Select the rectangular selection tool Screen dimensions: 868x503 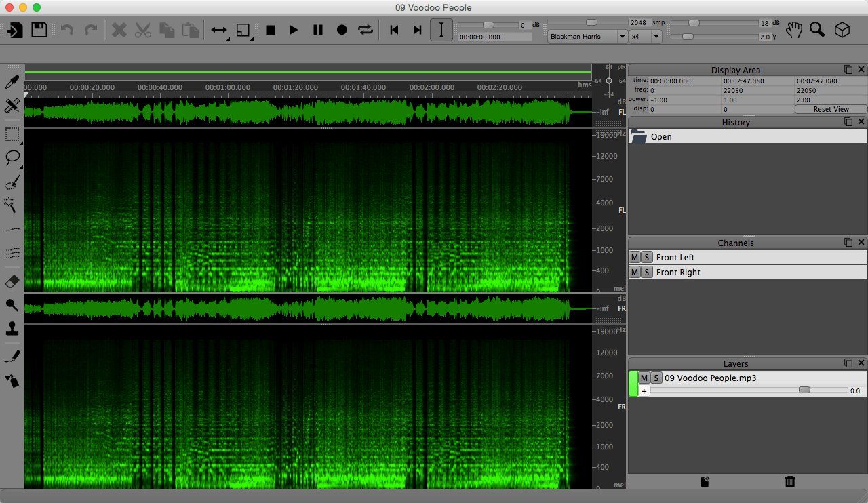[x=12, y=135]
